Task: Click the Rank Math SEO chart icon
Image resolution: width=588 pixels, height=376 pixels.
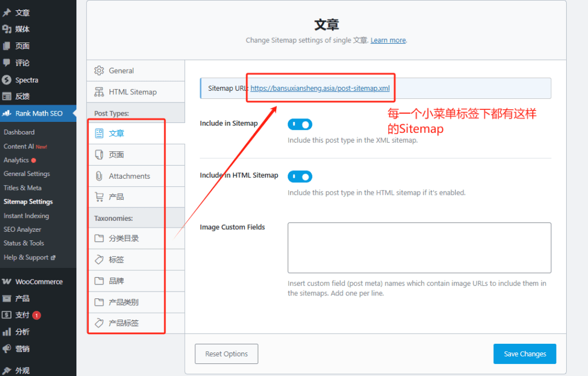Action: click(x=6, y=113)
